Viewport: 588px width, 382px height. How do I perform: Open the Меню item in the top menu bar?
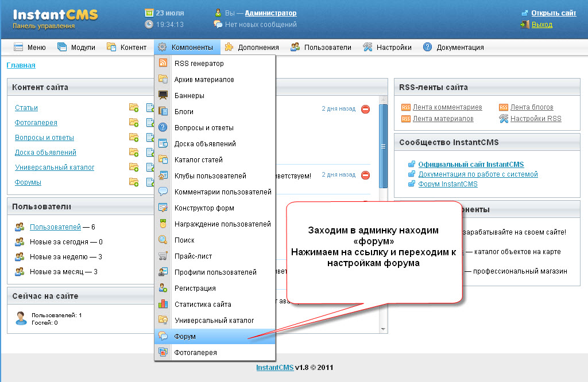(29, 47)
